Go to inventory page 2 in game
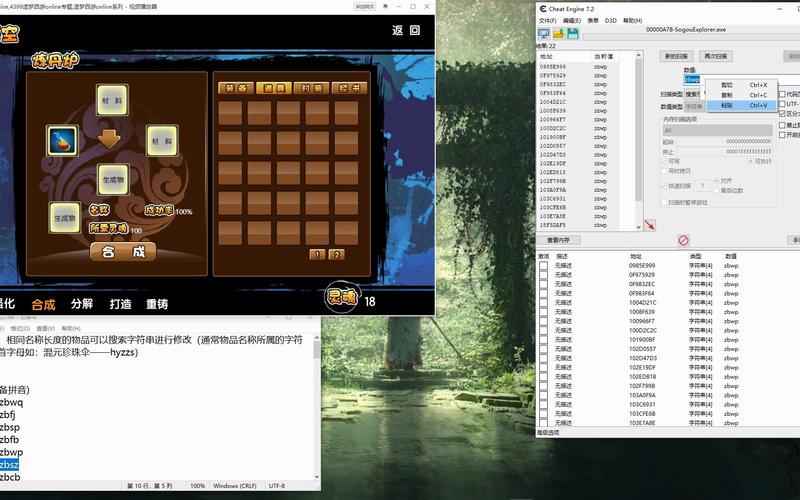Viewport: 800px width, 500px height. (336, 254)
